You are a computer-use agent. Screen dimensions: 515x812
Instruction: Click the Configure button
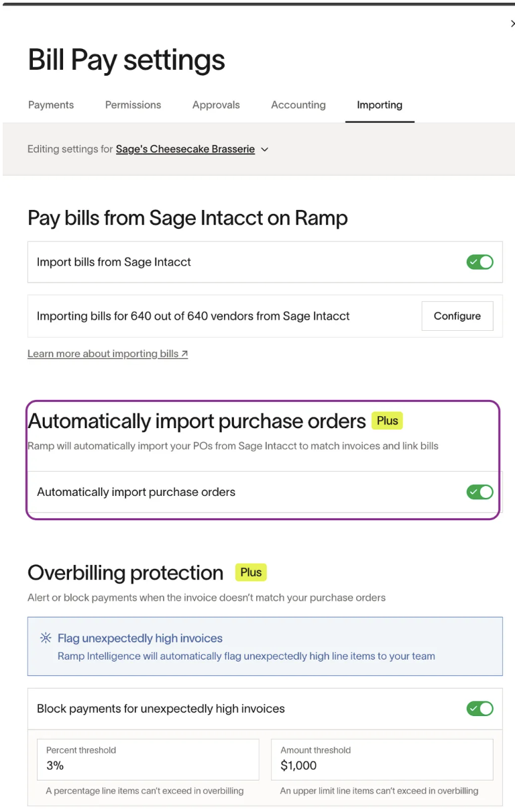[457, 316]
